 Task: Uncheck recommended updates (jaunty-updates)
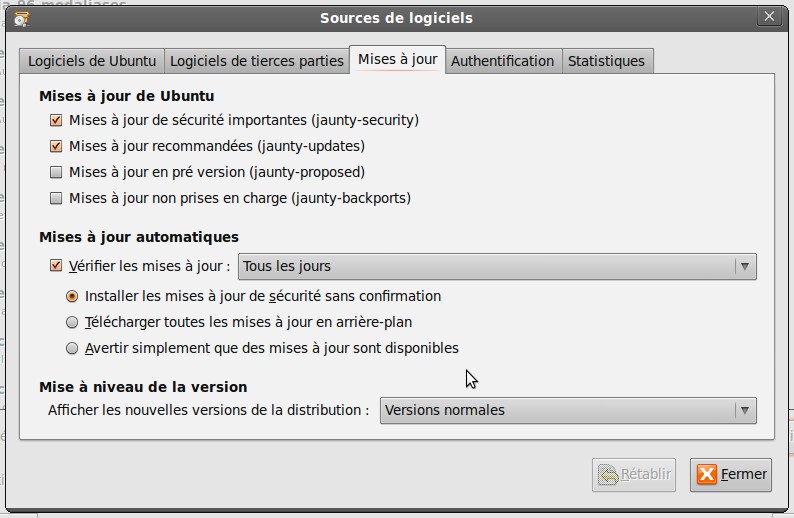pyautogui.click(x=56, y=146)
